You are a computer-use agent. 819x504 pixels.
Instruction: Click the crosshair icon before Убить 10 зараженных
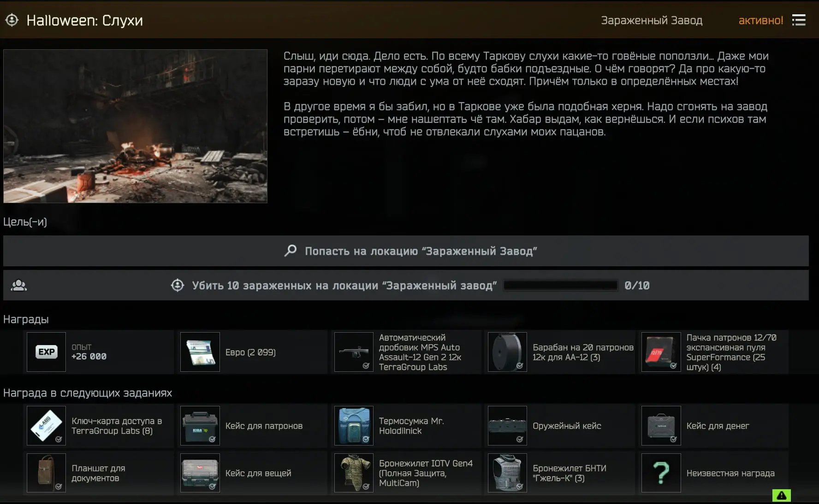pos(178,285)
